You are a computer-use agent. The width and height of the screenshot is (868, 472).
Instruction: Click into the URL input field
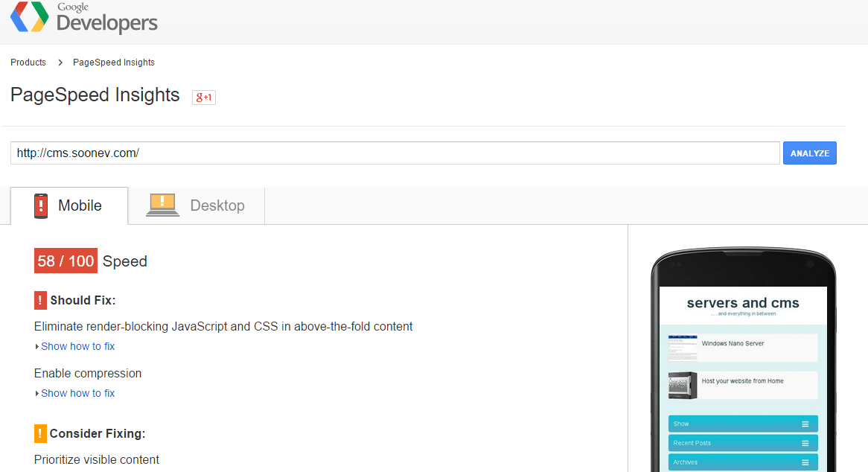click(x=395, y=153)
